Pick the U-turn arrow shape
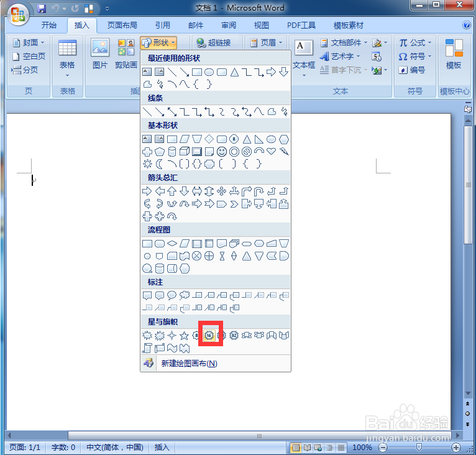Image resolution: width=476 pixels, height=455 pixels. (x=259, y=191)
